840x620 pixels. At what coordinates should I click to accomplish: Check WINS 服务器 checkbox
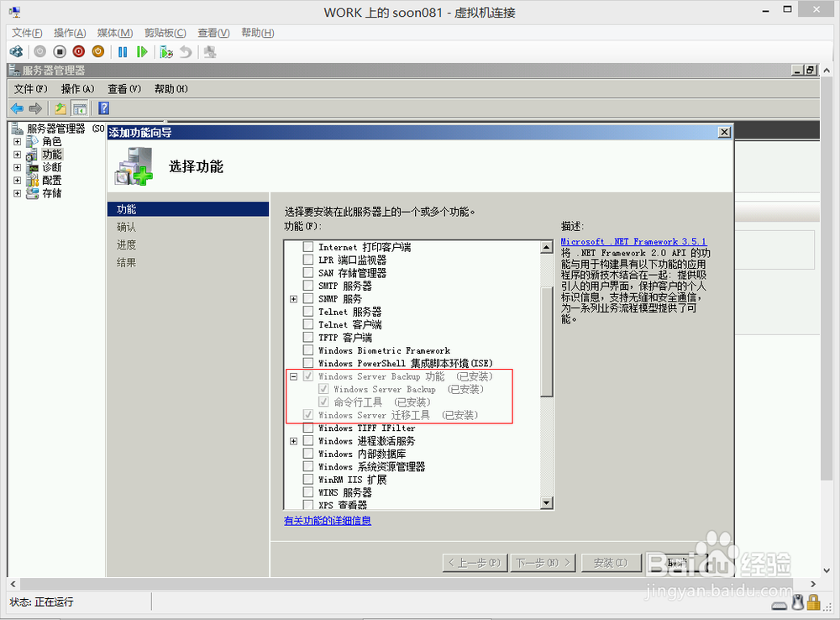coord(308,492)
